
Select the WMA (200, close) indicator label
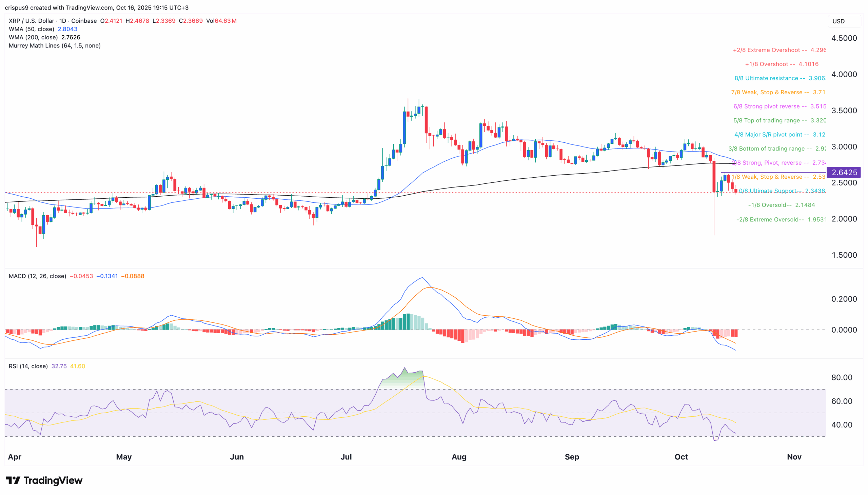(x=33, y=37)
